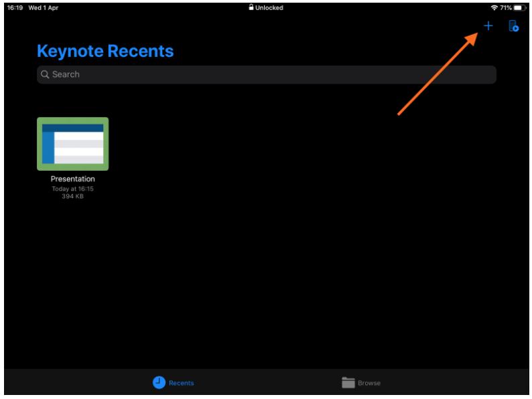This screenshot has height=399, width=532.
Task: Click the Wi-Fi status icon
Action: tap(494, 8)
